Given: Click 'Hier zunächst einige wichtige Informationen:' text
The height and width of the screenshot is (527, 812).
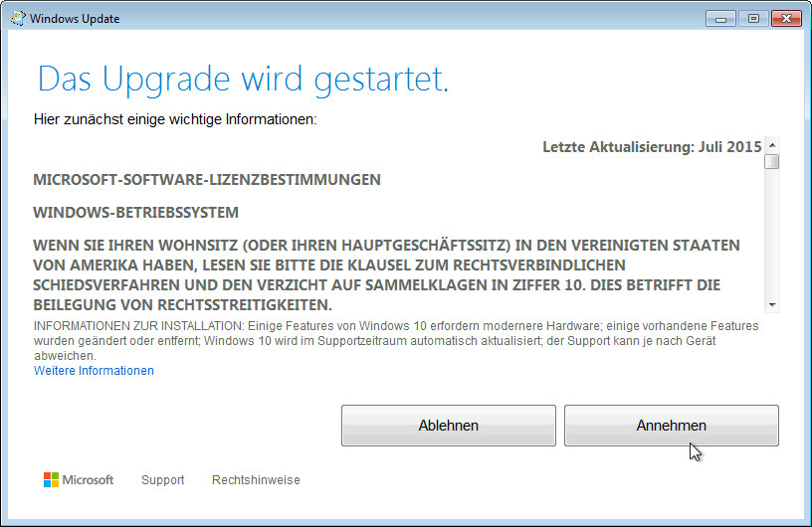Looking at the screenshot, I should click(x=175, y=119).
